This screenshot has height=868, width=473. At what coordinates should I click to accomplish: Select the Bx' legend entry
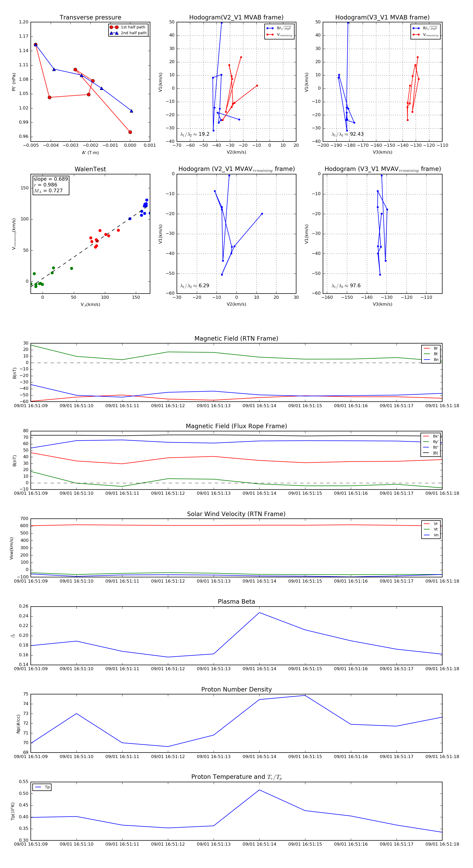pos(431,436)
